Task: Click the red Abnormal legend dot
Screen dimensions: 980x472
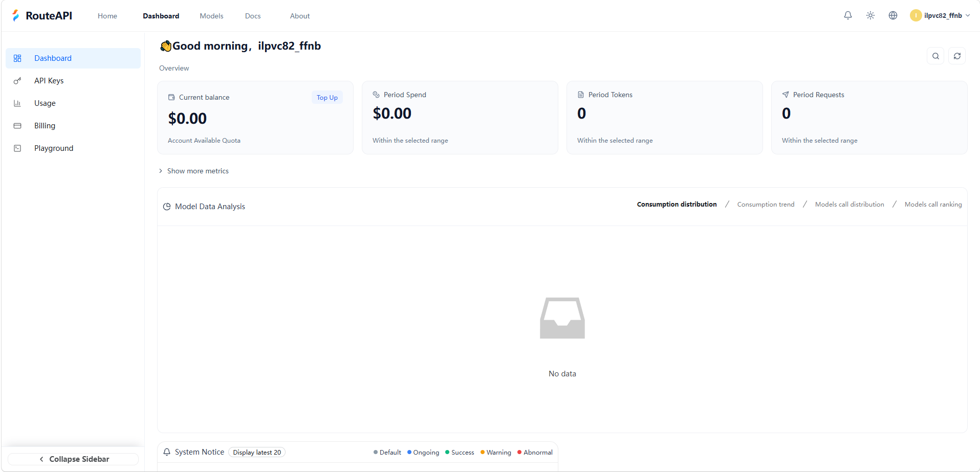Action: click(x=519, y=452)
